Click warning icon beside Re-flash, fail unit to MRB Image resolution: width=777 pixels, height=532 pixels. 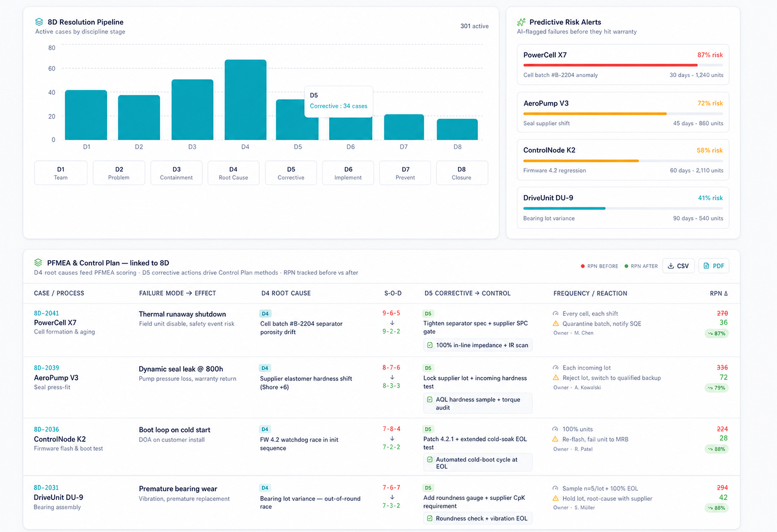pos(555,439)
